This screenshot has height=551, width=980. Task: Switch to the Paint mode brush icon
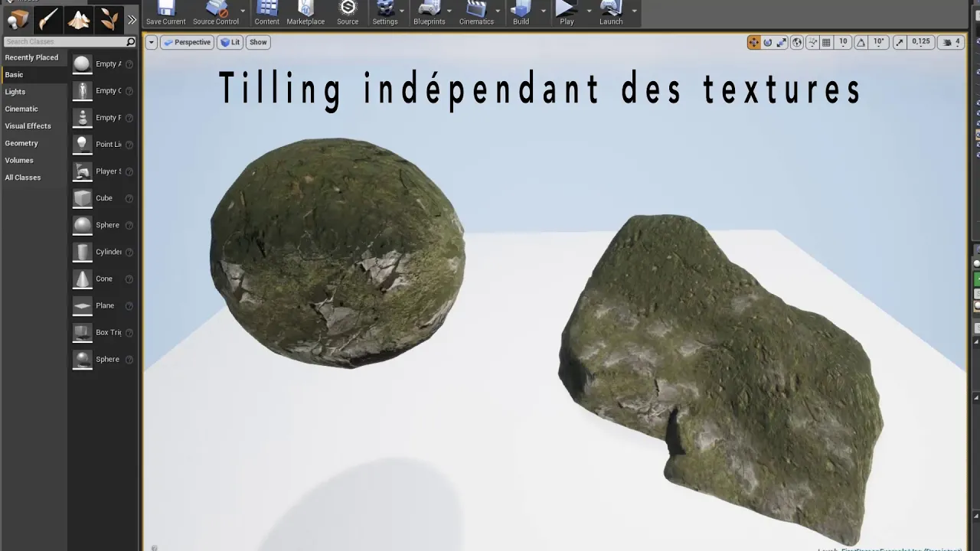(x=49, y=18)
